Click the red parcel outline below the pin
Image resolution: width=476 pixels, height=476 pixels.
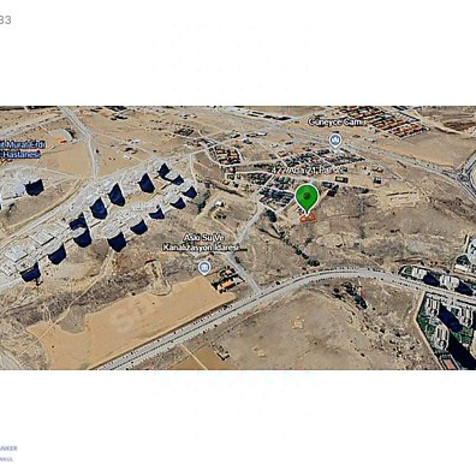coord(307,218)
